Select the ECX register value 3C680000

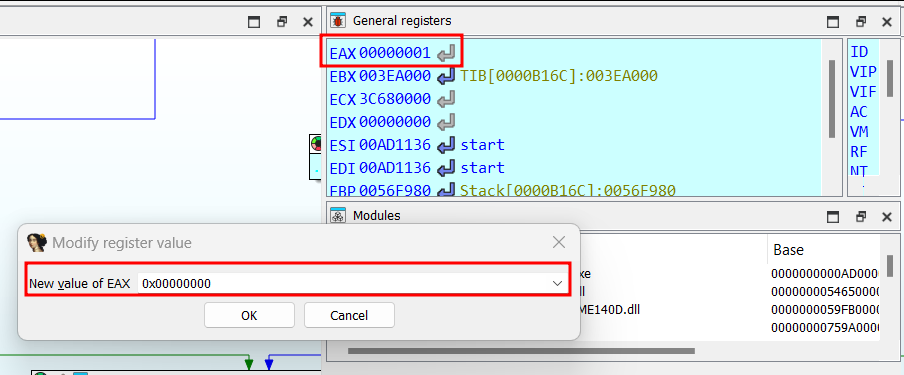point(394,99)
